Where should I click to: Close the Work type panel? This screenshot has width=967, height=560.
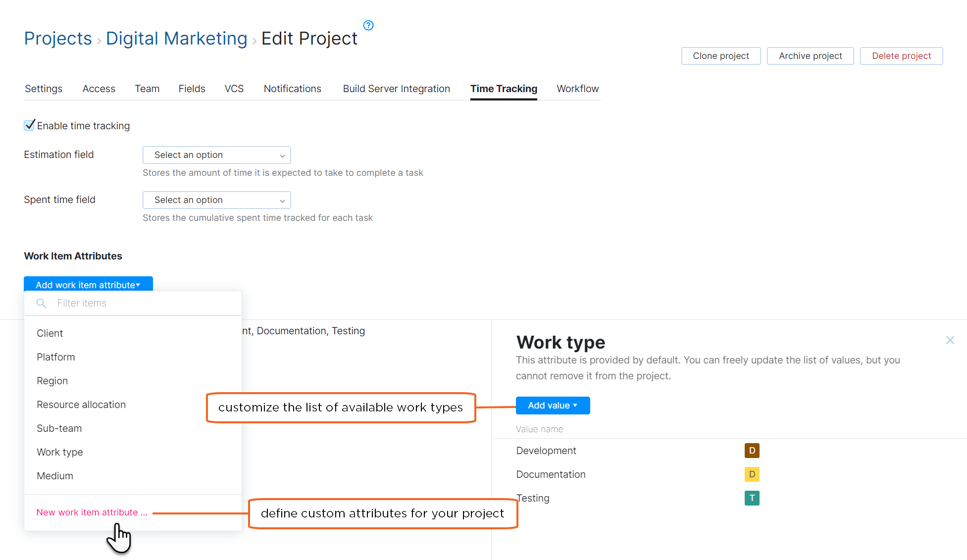950,340
